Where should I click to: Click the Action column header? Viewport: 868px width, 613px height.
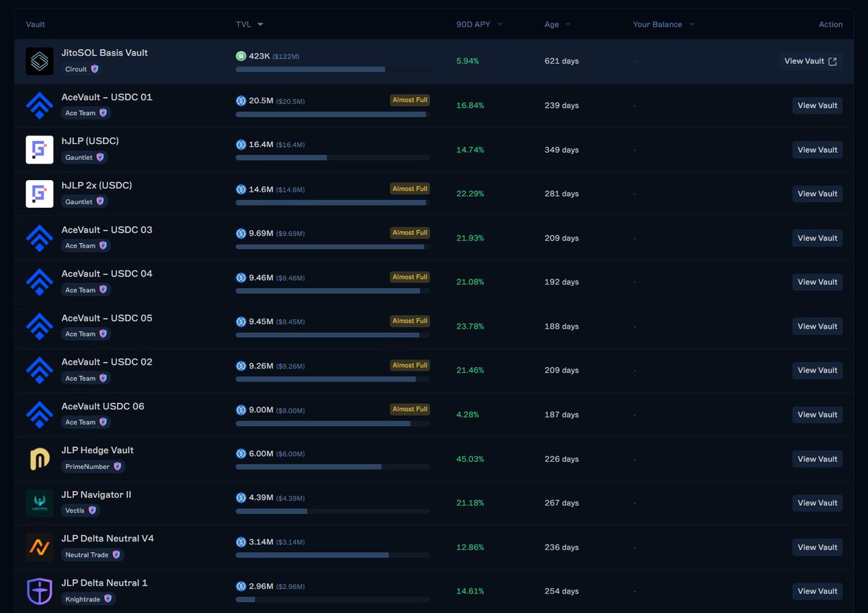coord(830,25)
